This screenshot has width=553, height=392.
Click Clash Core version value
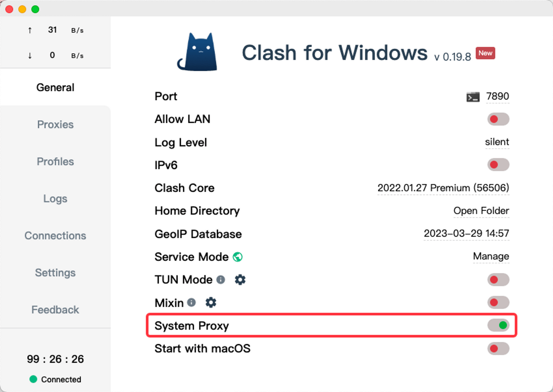[x=443, y=188]
